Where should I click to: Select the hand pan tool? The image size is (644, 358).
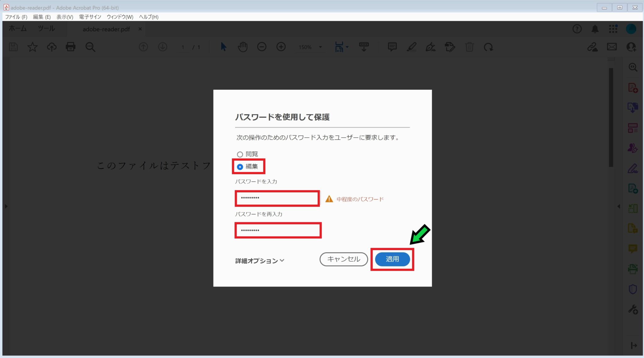[x=242, y=47]
